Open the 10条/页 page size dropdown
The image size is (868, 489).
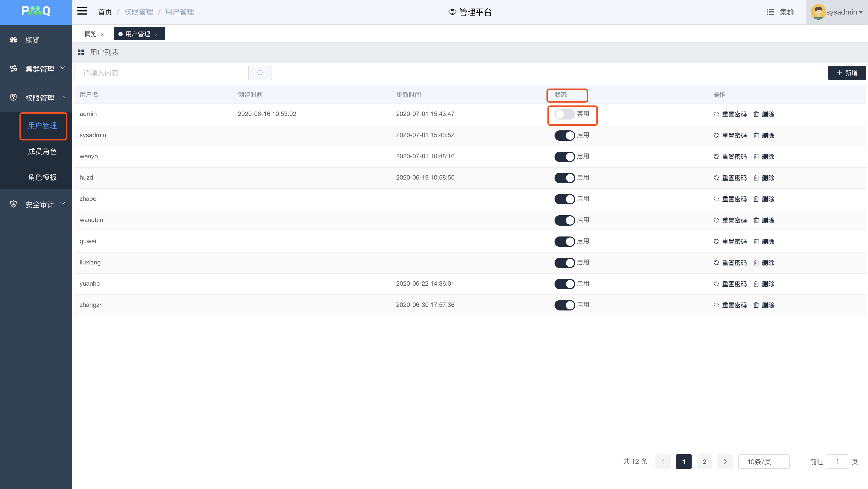(764, 462)
